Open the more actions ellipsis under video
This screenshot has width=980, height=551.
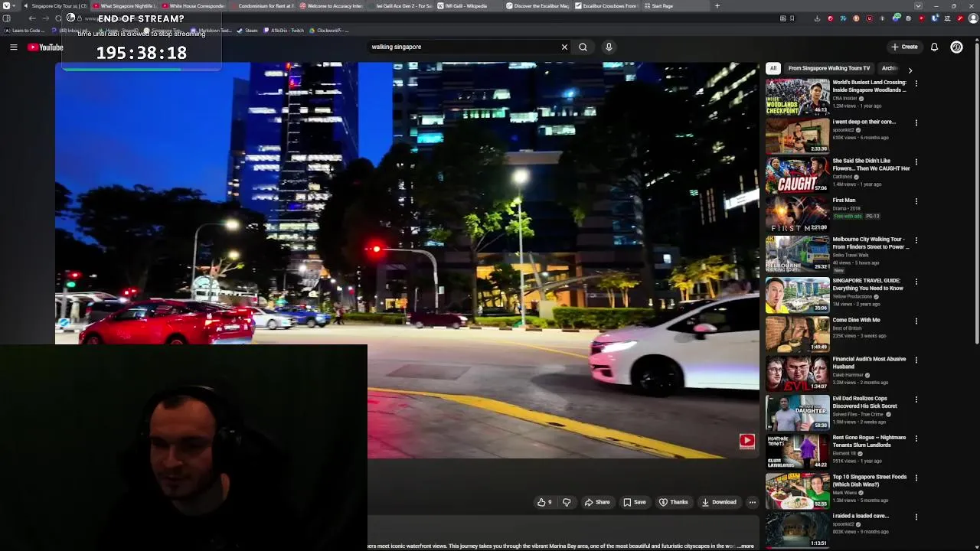coord(753,502)
